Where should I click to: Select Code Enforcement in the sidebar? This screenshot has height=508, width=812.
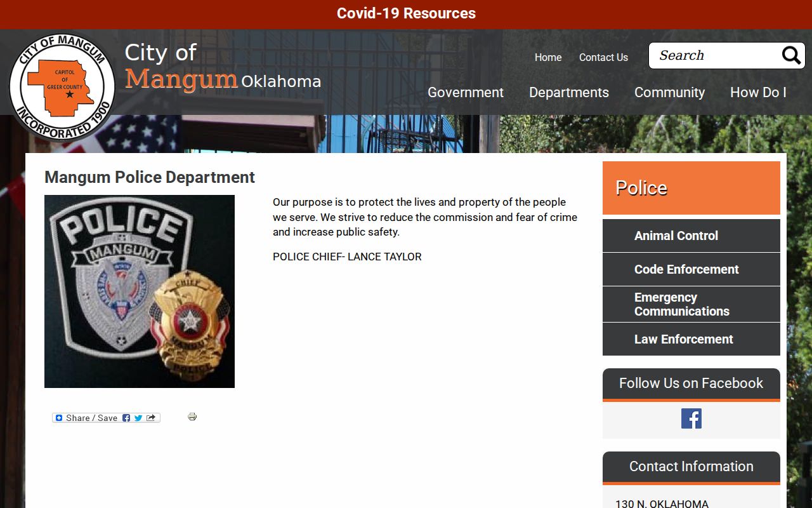691,269
